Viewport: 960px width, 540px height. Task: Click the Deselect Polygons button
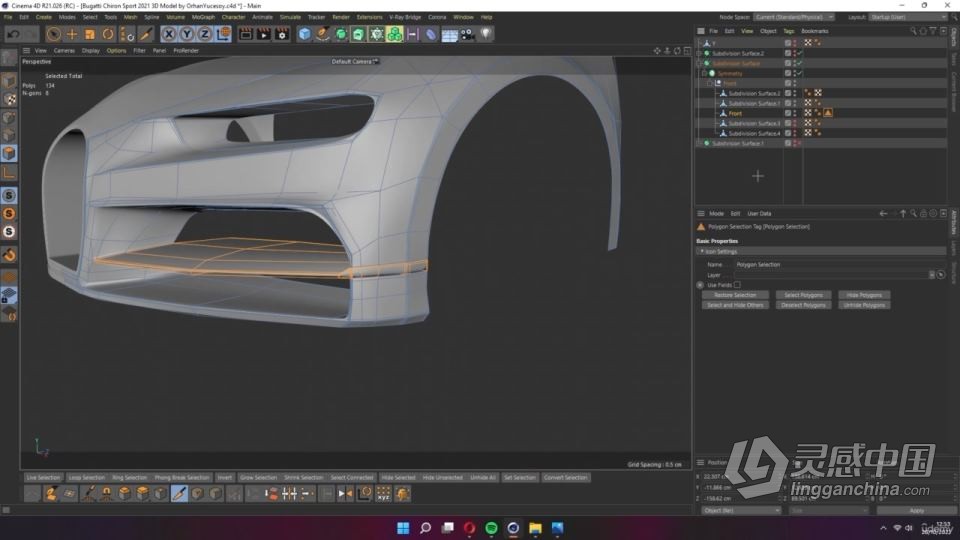click(x=803, y=305)
